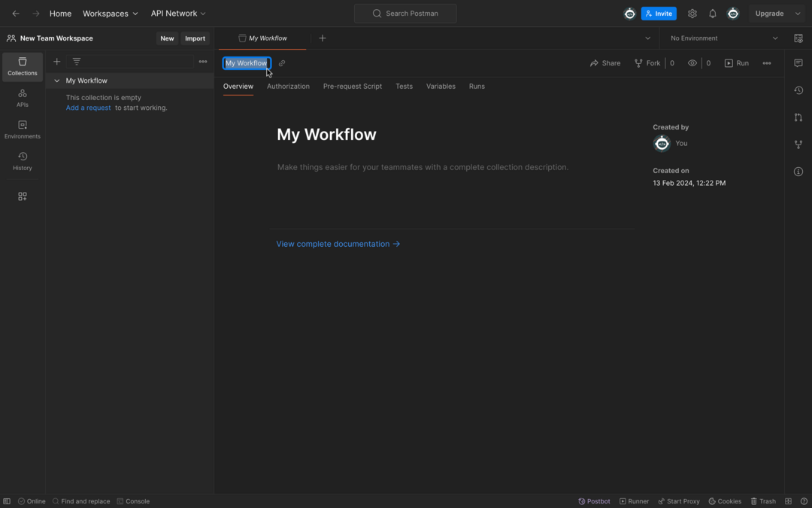Open Trash from the status bar
Screen dimensions: 812x508
point(763,501)
